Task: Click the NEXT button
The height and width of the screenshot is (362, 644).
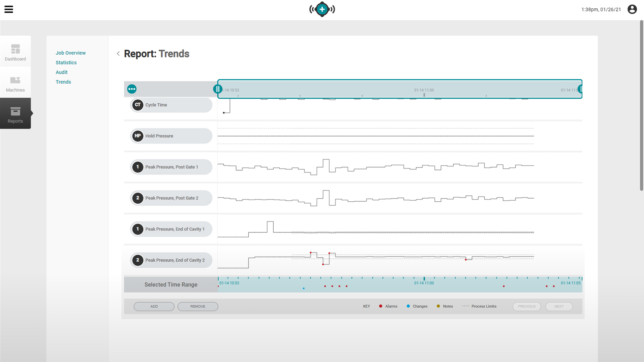Action: coord(559,306)
